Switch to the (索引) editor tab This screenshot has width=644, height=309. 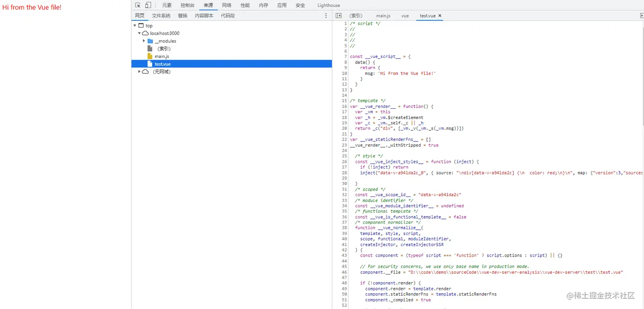point(356,16)
